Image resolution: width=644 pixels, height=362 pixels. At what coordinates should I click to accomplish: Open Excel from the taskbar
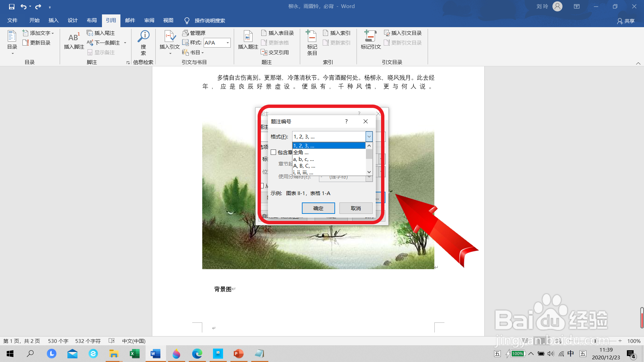tap(135, 354)
